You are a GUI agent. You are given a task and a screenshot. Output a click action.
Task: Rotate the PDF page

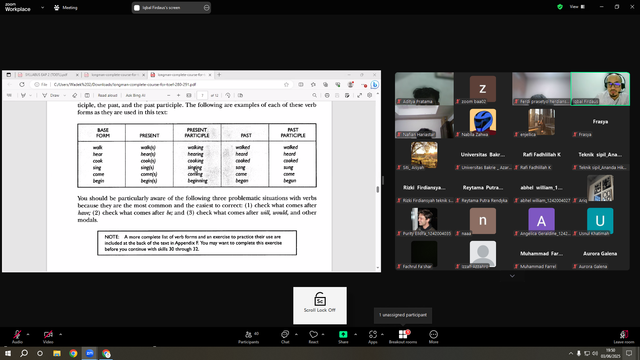coord(228,95)
